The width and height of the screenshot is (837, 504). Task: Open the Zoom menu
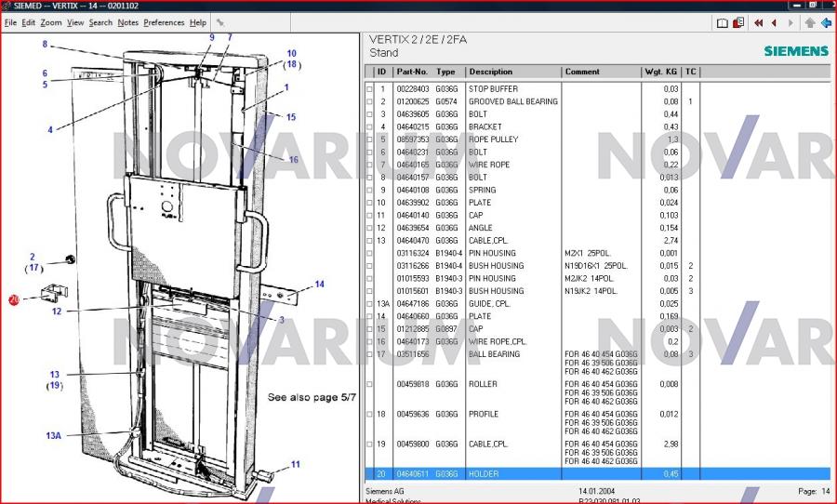click(x=51, y=22)
